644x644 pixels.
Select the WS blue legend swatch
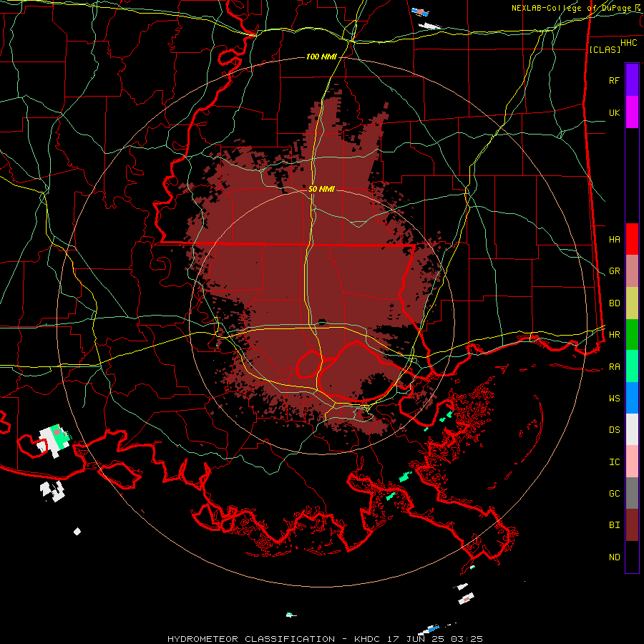click(x=632, y=398)
